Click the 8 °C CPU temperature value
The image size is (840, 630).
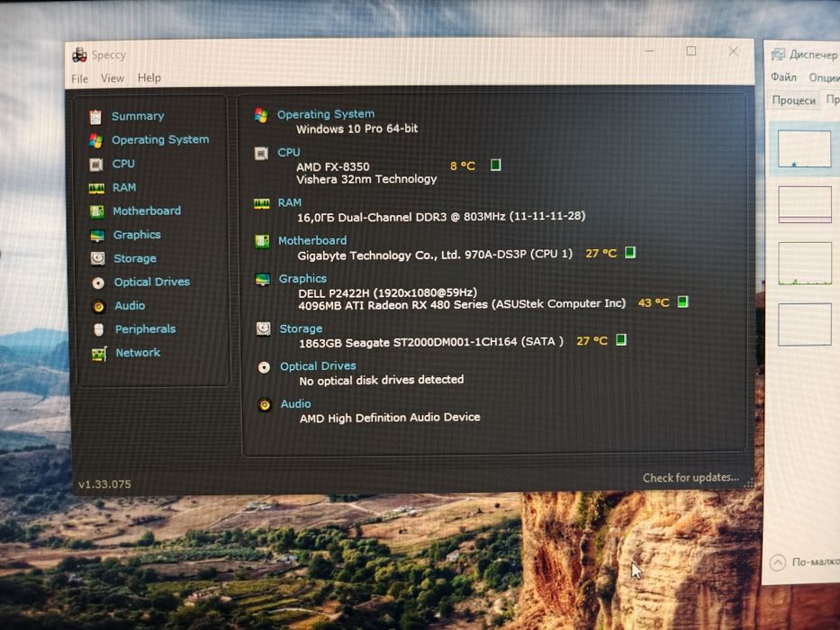[463, 166]
